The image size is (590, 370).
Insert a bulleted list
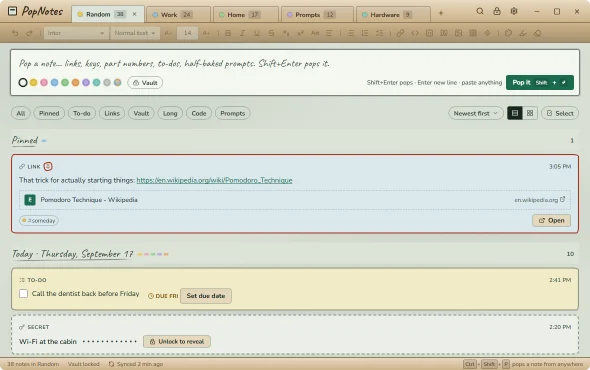tap(351, 33)
